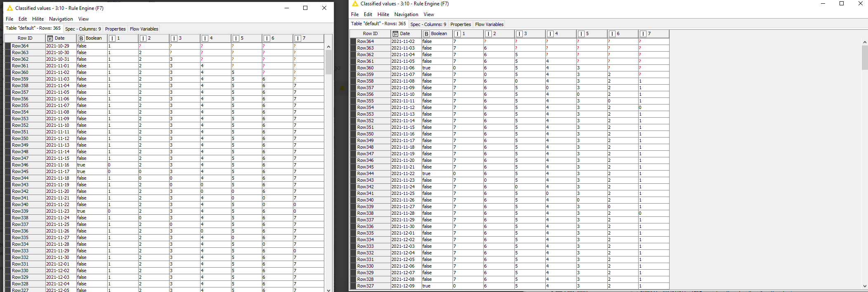868x292 pixels.
Task: Open View menu in the right window
Action: (429, 14)
